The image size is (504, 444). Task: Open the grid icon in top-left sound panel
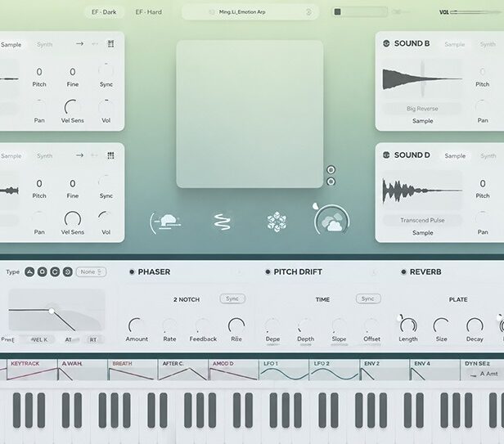(x=111, y=43)
